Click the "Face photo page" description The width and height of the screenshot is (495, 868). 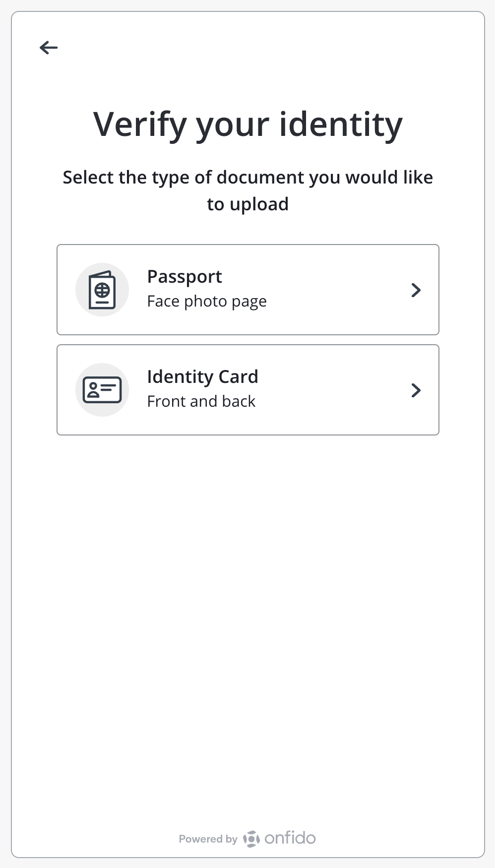click(207, 302)
